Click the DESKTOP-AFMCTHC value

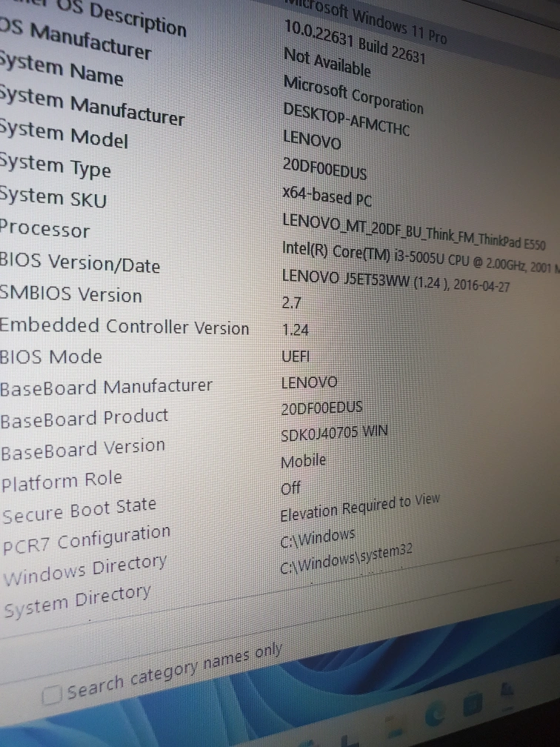[346, 119]
